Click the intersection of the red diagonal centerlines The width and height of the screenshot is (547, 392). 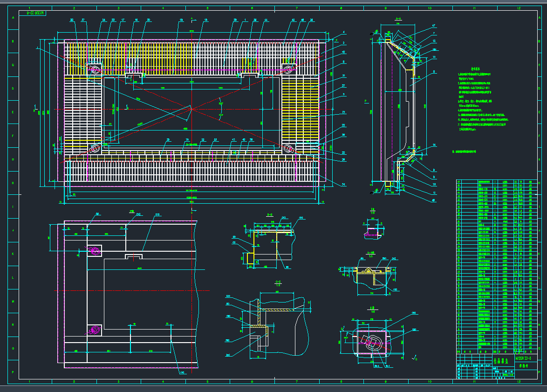[191, 109]
